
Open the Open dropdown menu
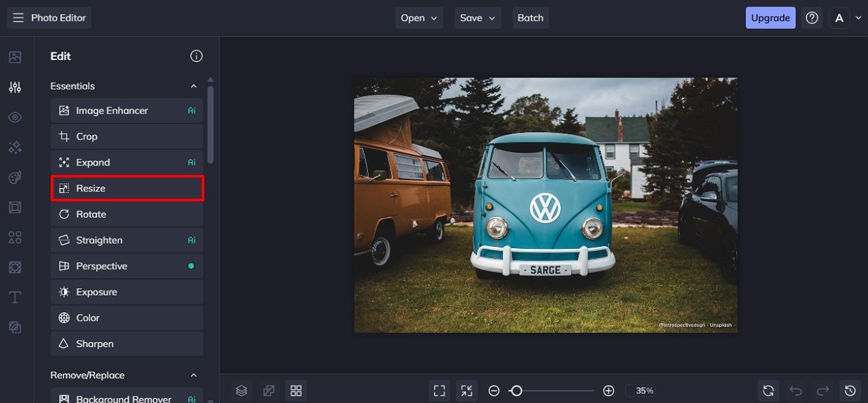[419, 18]
